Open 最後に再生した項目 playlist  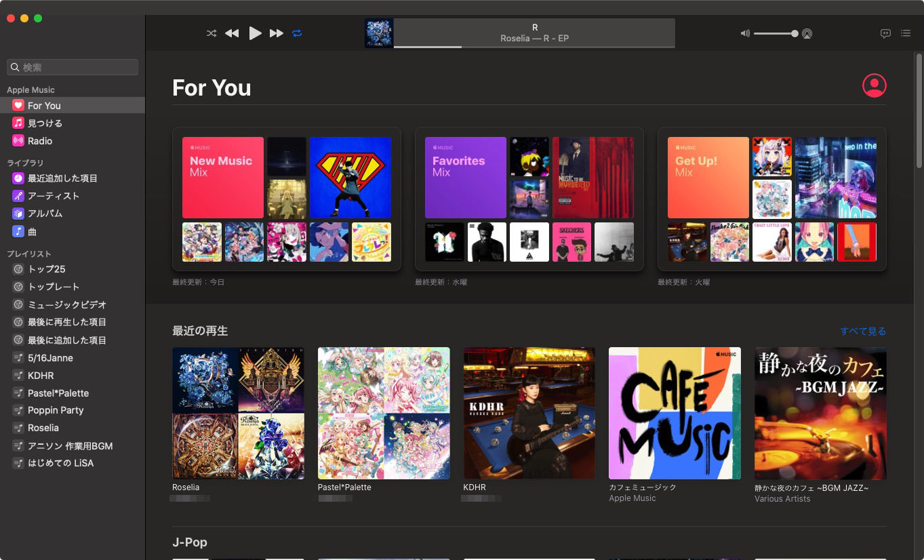[x=73, y=322]
